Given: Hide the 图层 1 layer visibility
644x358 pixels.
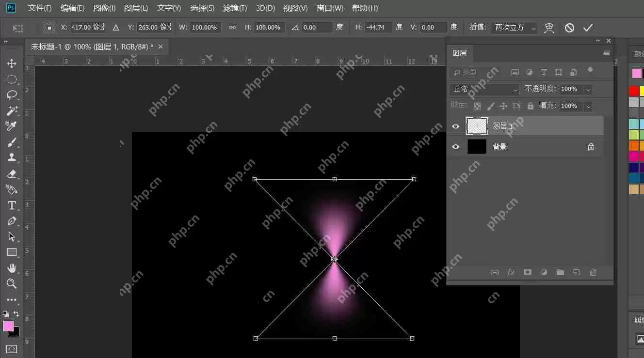Looking at the screenshot, I should tap(455, 126).
